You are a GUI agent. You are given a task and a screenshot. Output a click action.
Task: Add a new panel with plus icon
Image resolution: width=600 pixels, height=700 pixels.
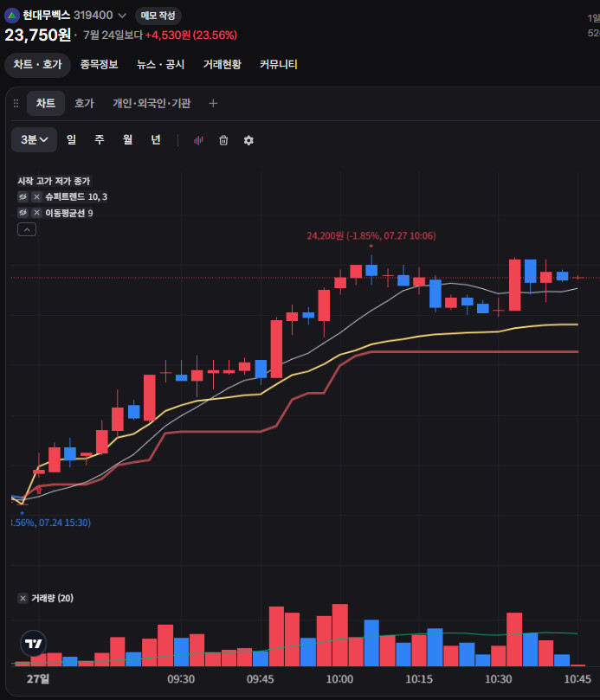tap(213, 104)
